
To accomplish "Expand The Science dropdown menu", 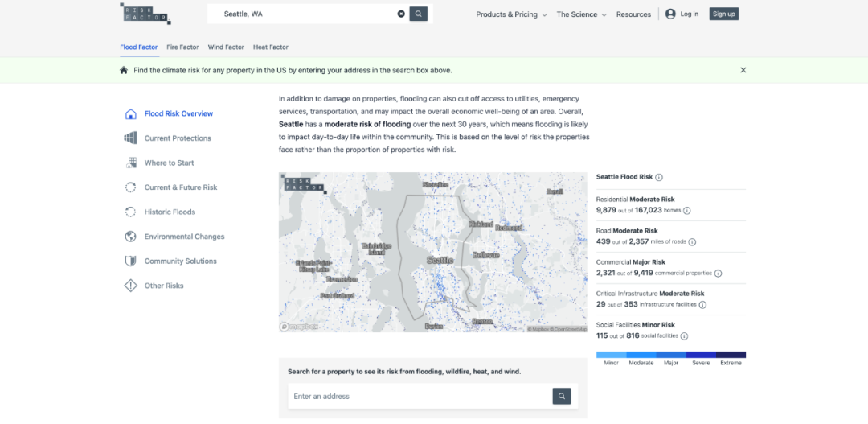I will (581, 14).
